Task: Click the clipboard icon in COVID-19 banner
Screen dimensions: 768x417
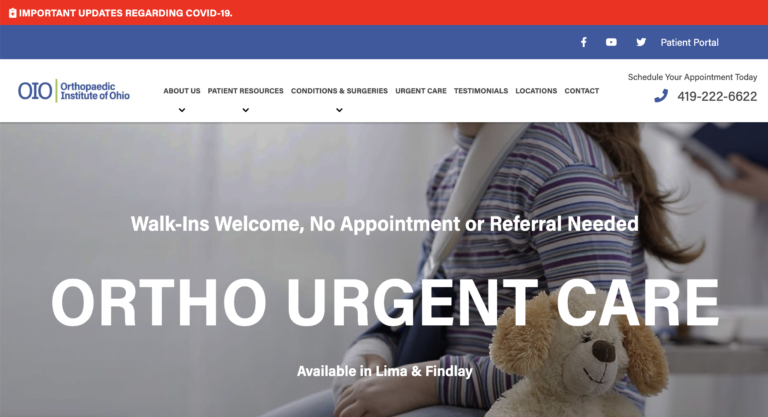Action: click(x=13, y=13)
